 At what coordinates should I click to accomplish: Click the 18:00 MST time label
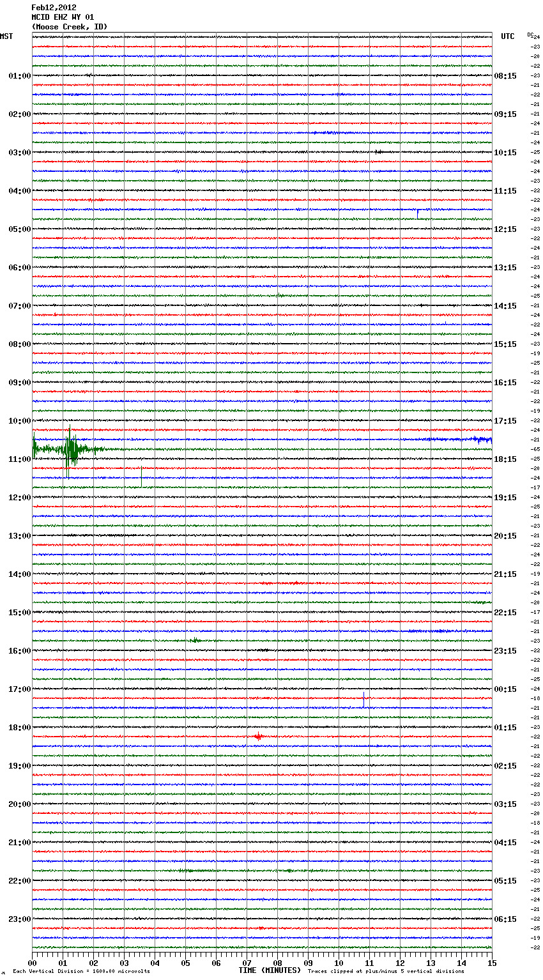tap(20, 728)
